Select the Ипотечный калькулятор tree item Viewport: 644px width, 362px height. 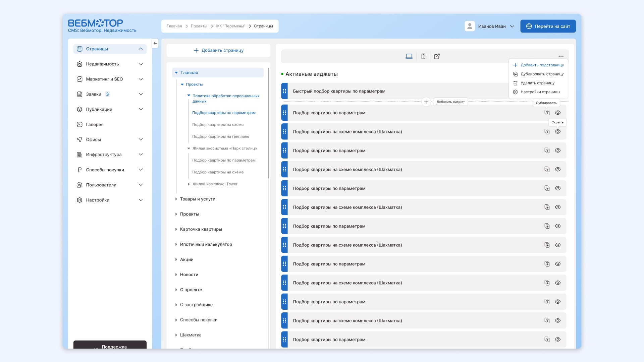tap(206, 244)
